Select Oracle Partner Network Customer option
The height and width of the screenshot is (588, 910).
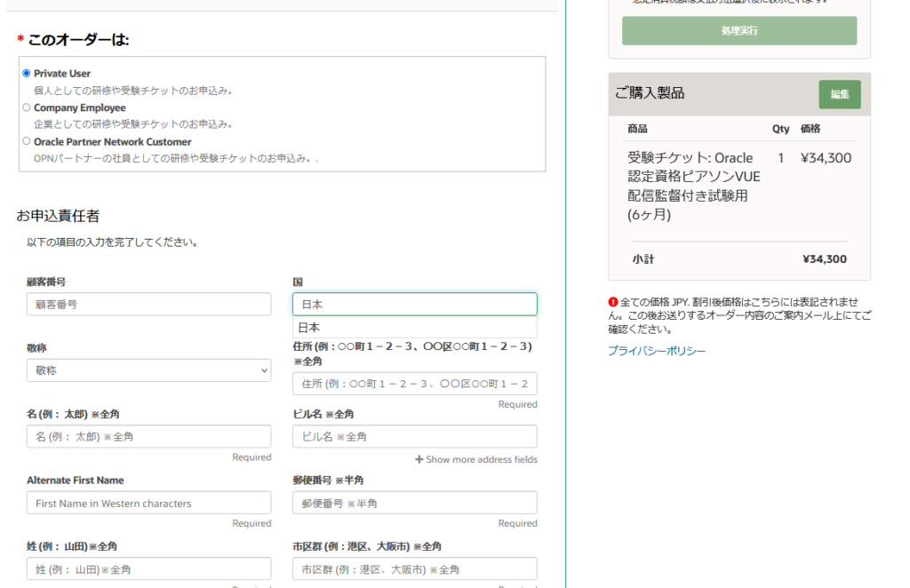click(x=27, y=142)
